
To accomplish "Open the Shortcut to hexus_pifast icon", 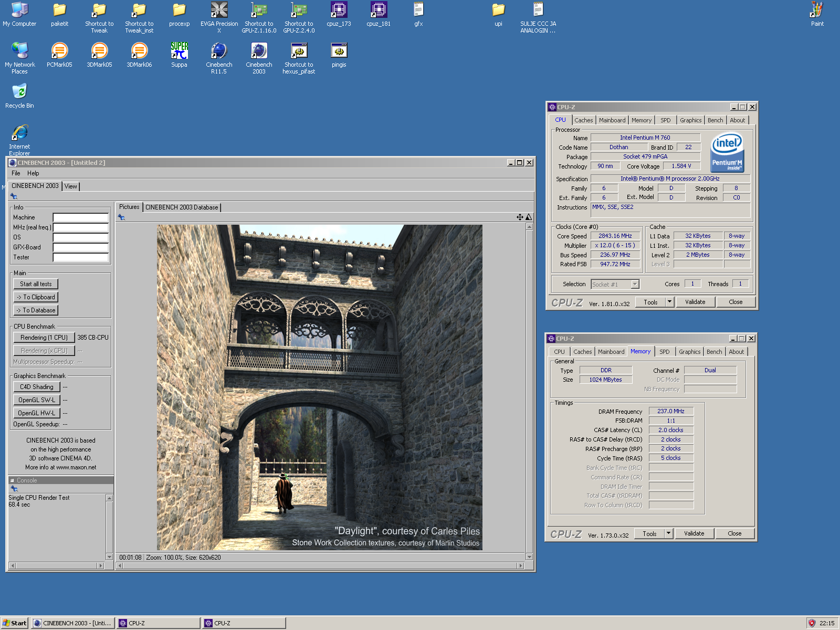I will [299, 58].
